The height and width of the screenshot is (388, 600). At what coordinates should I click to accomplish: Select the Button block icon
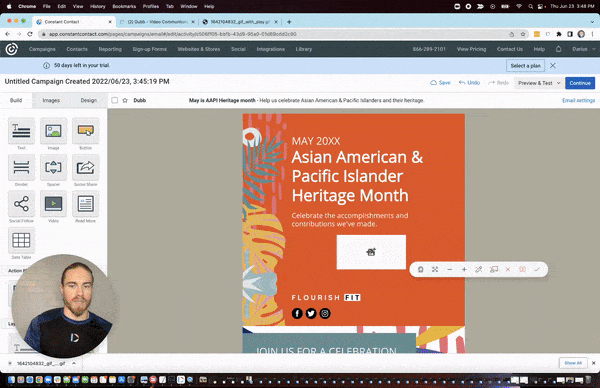pos(85,131)
